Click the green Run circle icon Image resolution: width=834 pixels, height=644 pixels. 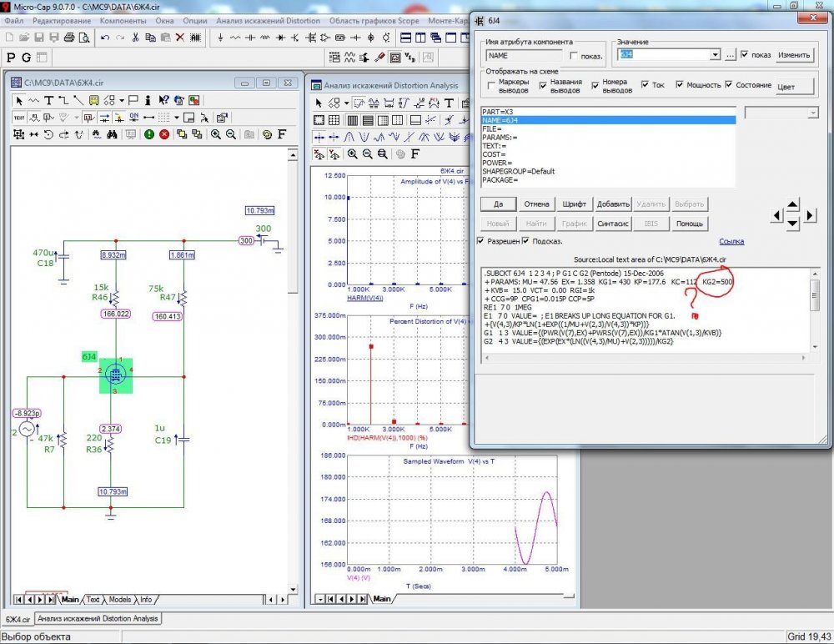[x=148, y=134]
